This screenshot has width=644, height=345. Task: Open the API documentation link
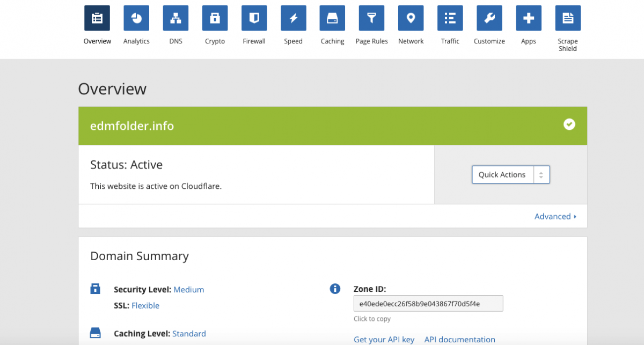[x=459, y=339]
